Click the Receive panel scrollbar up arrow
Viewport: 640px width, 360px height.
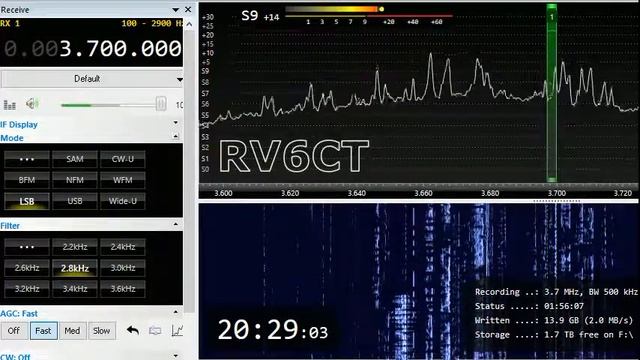coord(189,24)
